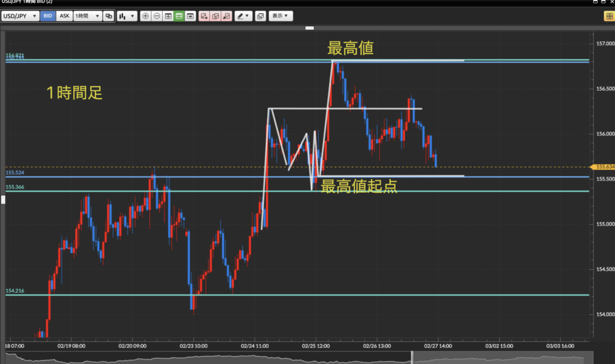Screen dimensions: 615x364
Task: Toggle the green highlighted chart mode button
Action: click(179, 16)
